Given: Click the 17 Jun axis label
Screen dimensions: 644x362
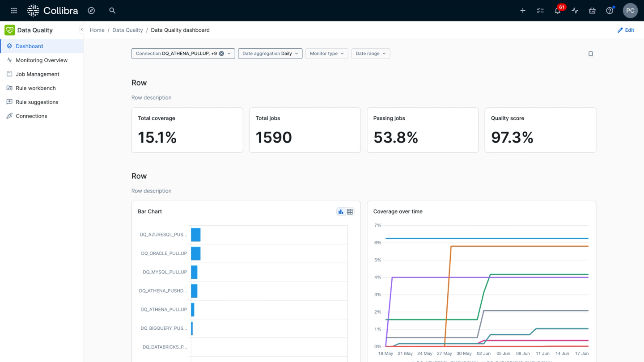Looking at the screenshot, I should click(x=581, y=354).
